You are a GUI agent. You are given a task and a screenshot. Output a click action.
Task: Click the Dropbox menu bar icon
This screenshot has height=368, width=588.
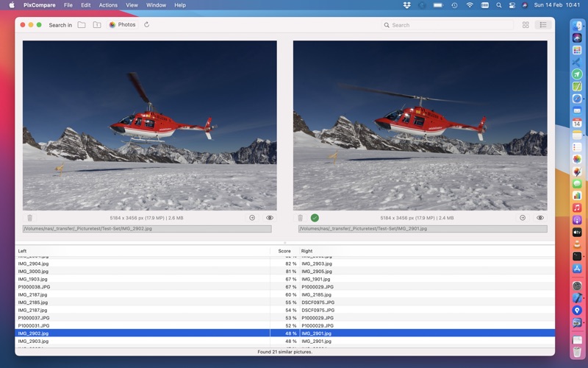pos(407,5)
